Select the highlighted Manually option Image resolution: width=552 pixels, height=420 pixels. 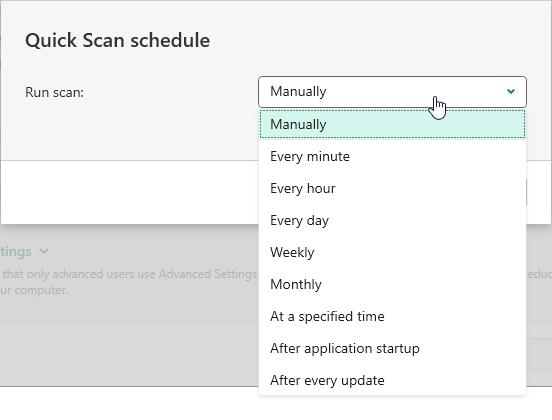coord(392,124)
